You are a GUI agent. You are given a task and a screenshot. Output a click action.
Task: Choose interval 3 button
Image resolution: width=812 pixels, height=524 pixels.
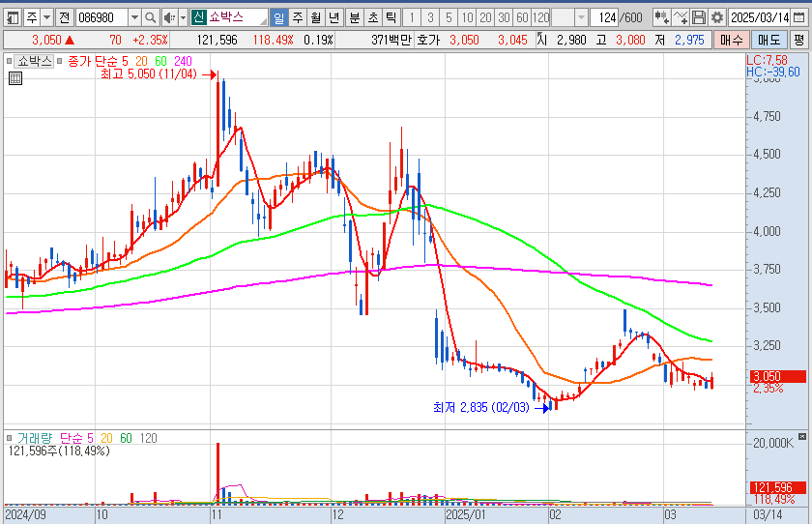[x=430, y=18]
